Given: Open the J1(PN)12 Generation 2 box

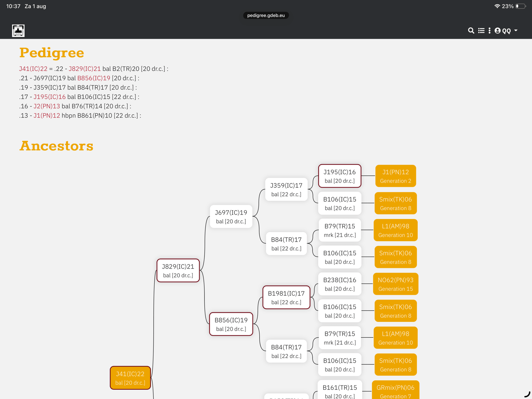Looking at the screenshot, I should (x=396, y=176).
